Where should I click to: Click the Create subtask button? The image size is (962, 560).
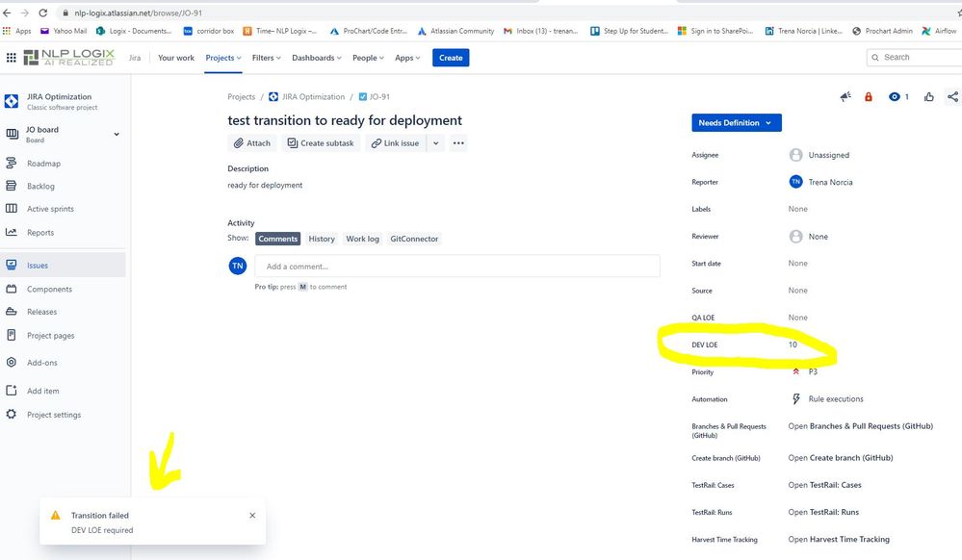pos(321,143)
